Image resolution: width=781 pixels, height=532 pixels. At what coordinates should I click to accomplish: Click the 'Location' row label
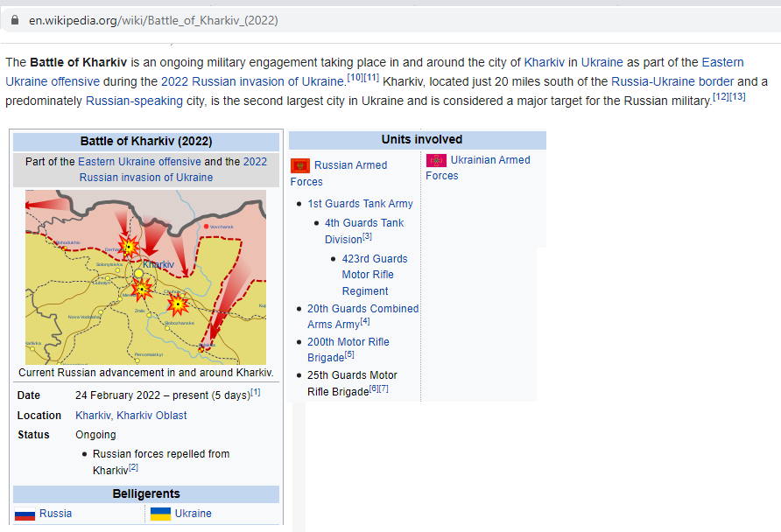(39, 416)
